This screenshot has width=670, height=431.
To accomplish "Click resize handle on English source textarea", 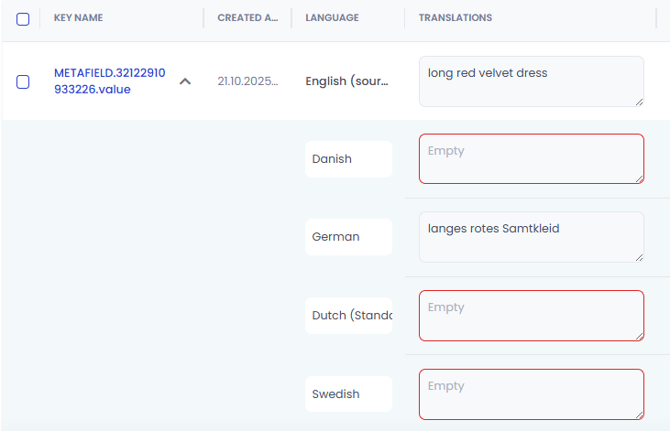I will pos(638,101).
